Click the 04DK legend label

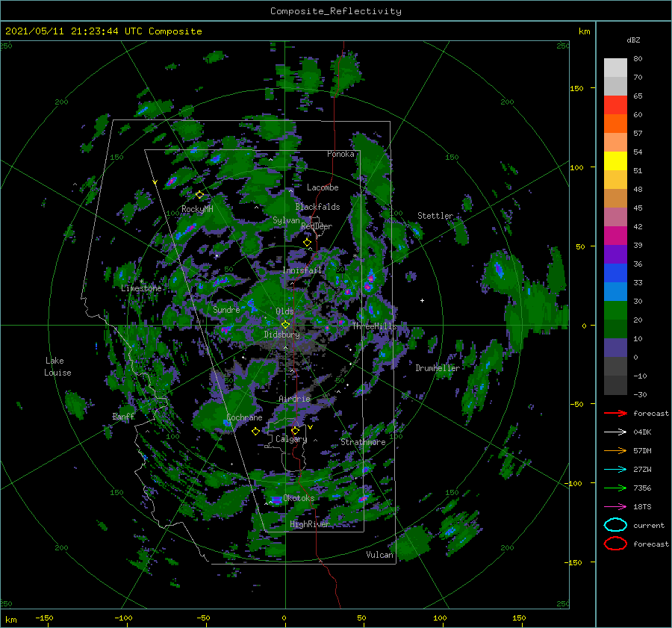[x=642, y=432]
